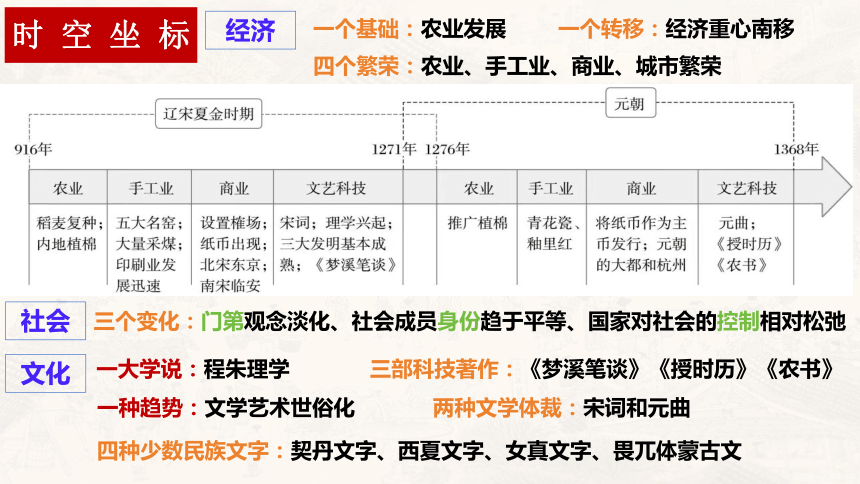Click 《授时历》 in the timeline table
Screen dimensions: 860x484
pyautogui.click(x=749, y=244)
